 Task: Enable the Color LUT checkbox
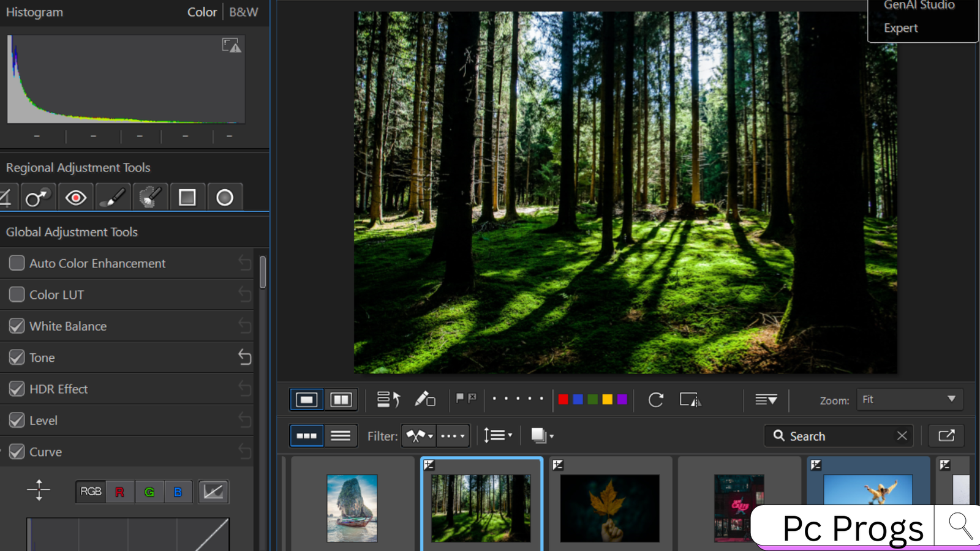(x=17, y=294)
